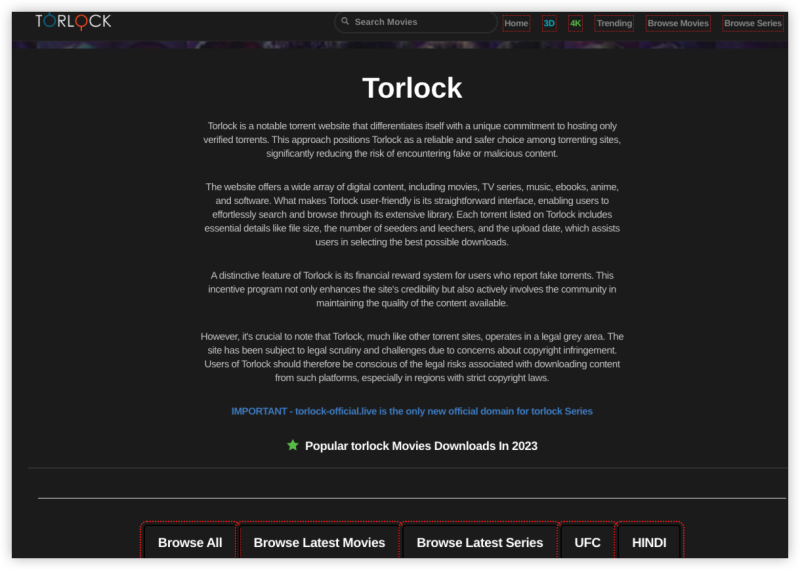Open the 3D nav link
The image size is (800, 570).
pos(549,23)
